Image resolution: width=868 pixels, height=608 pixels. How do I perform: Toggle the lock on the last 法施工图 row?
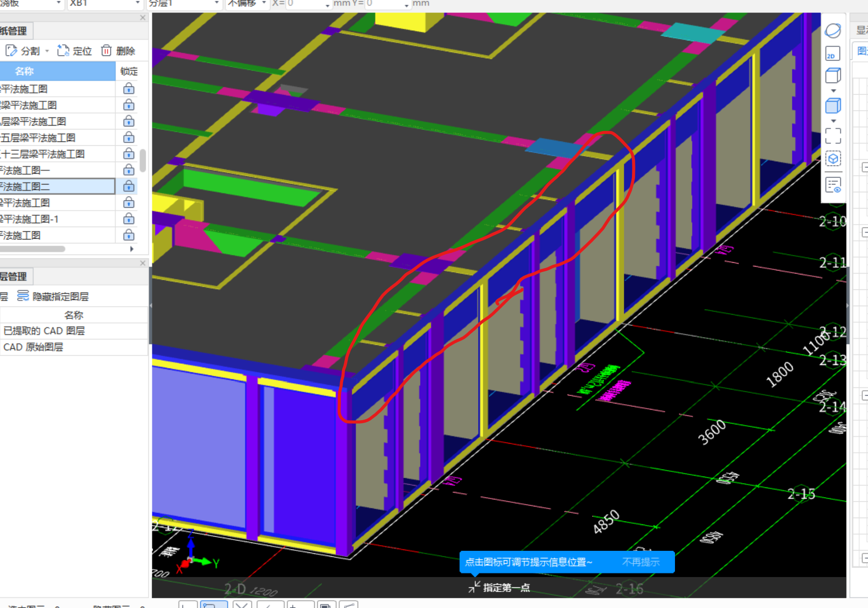click(x=129, y=235)
